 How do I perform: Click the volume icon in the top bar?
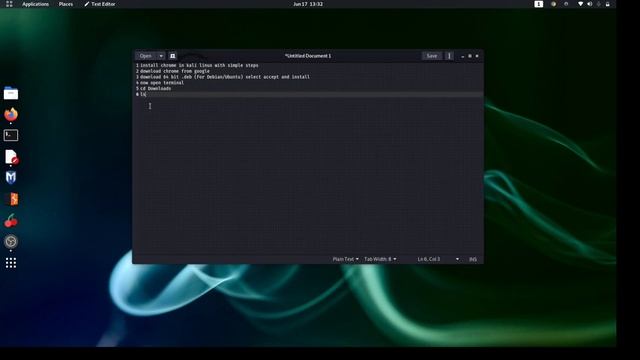[x=589, y=4]
